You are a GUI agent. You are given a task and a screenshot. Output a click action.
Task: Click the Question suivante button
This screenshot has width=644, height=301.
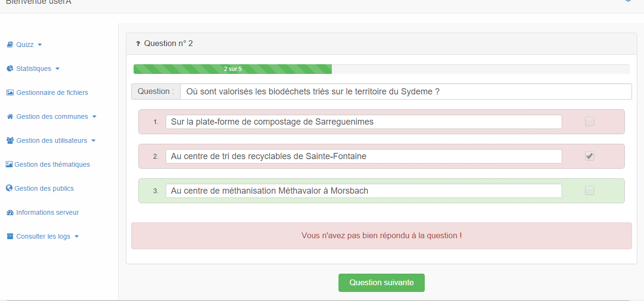[x=381, y=283]
